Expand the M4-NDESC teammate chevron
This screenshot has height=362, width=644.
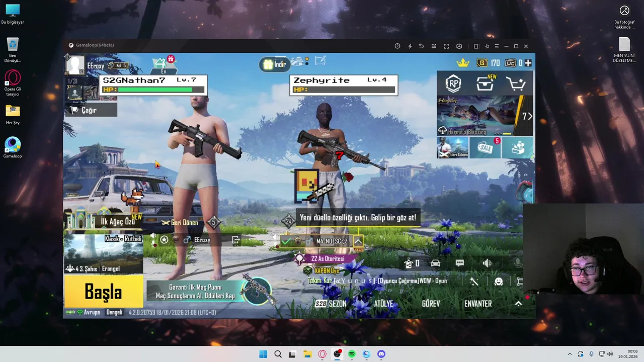pos(358,241)
